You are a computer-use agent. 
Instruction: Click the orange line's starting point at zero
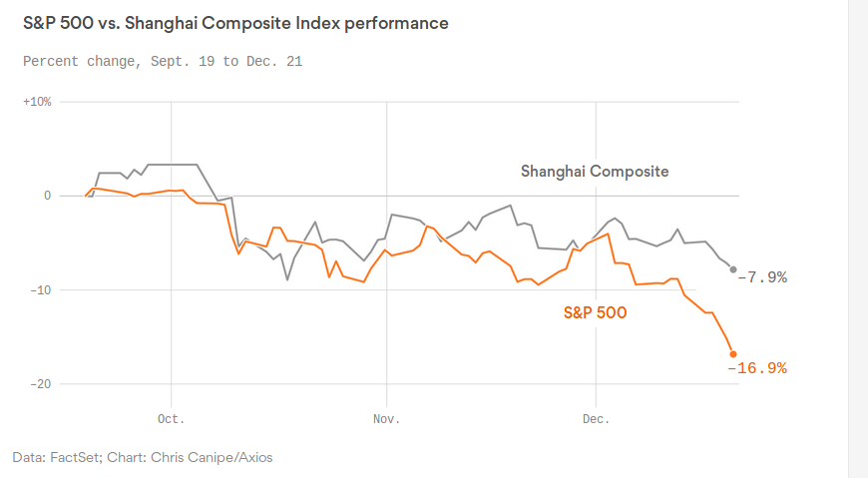tap(86, 196)
